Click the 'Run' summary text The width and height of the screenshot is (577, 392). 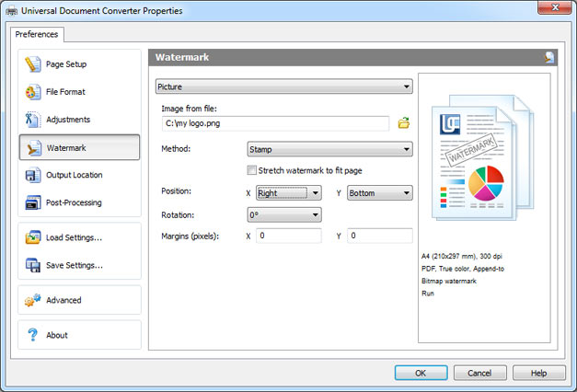click(x=428, y=294)
